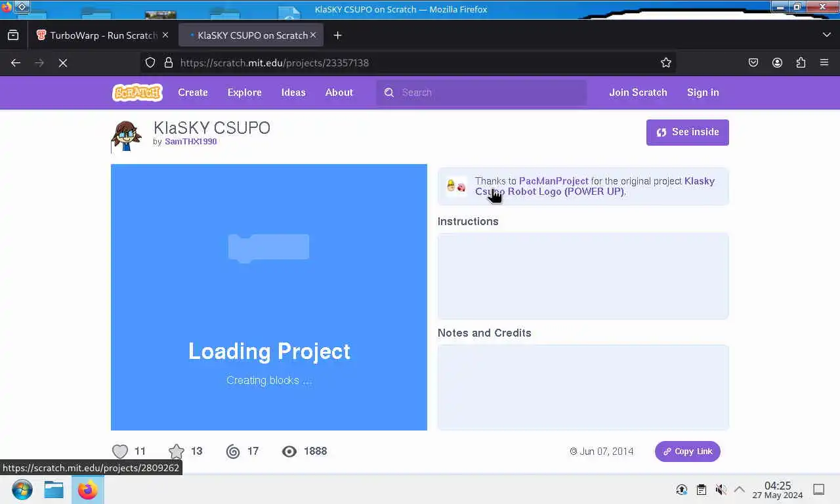Click the author's avatar thumbnail
The width and height of the screenshot is (840, 504).
point(126,136)
